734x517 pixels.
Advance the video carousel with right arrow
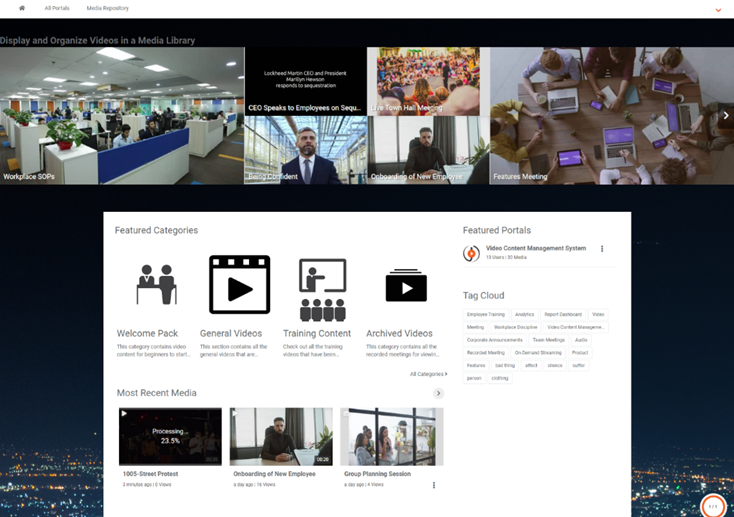coord(726,116)
